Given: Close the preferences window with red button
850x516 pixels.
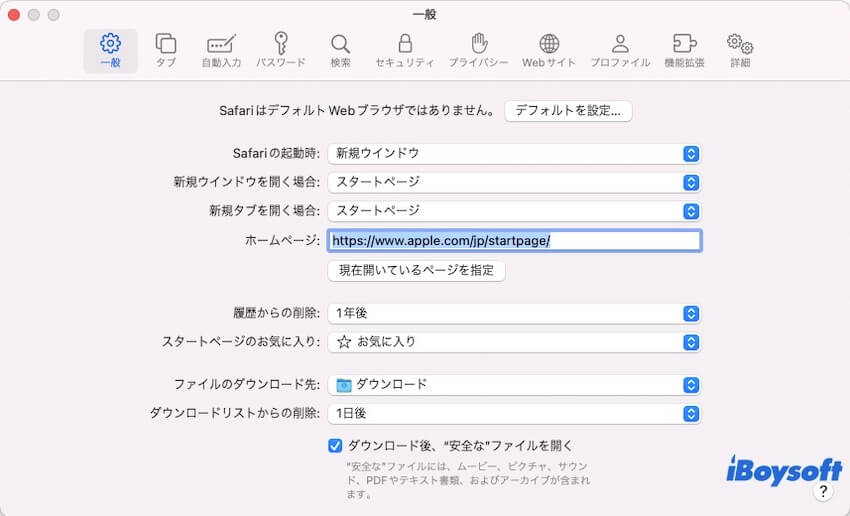Looking at the screenshot, I should point(14,15).
